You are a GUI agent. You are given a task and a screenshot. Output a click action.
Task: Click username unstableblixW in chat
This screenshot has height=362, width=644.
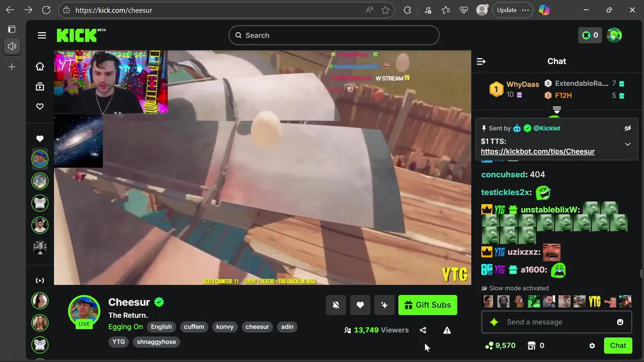click(x=550, y=210)
